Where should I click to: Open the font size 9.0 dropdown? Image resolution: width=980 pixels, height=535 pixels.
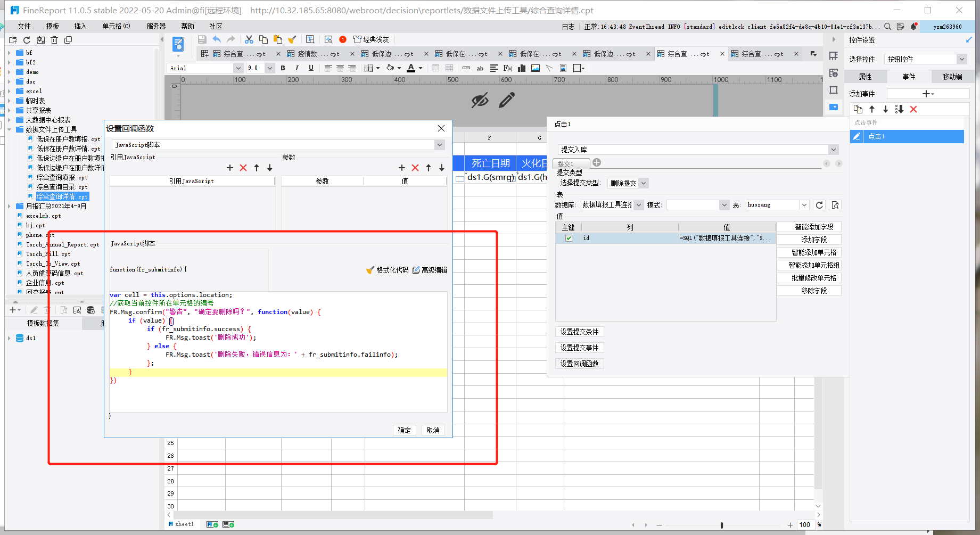[270, 68]
